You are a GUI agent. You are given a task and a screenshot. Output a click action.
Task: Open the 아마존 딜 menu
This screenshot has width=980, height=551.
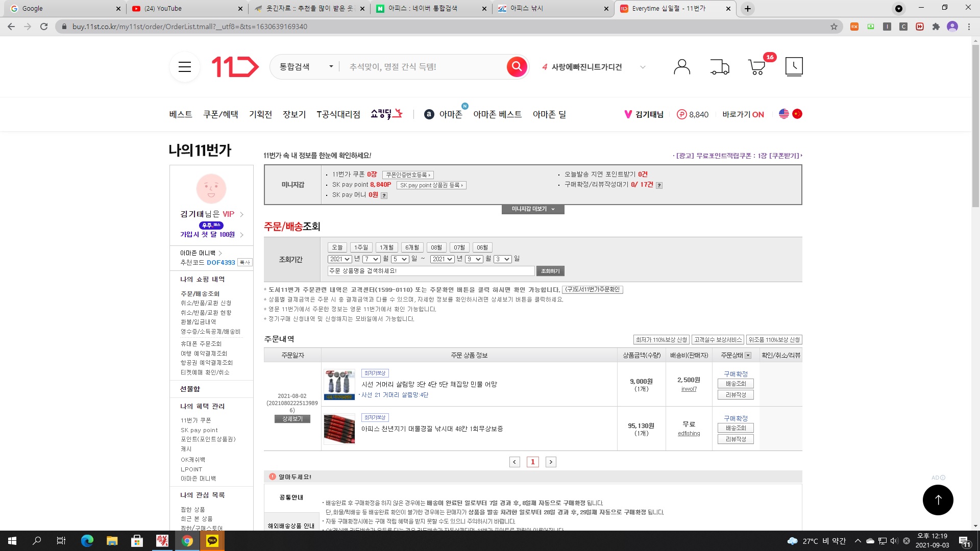[549, 114]
